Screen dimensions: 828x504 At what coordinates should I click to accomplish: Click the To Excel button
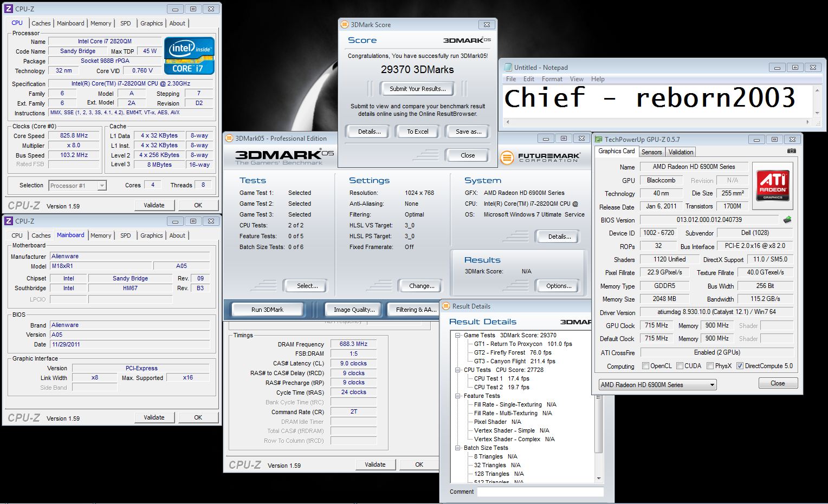pos(417,132)
